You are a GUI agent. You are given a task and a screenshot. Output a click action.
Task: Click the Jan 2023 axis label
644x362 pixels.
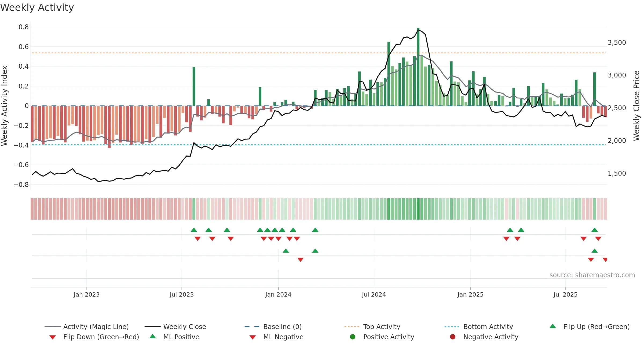pos(87,294)
